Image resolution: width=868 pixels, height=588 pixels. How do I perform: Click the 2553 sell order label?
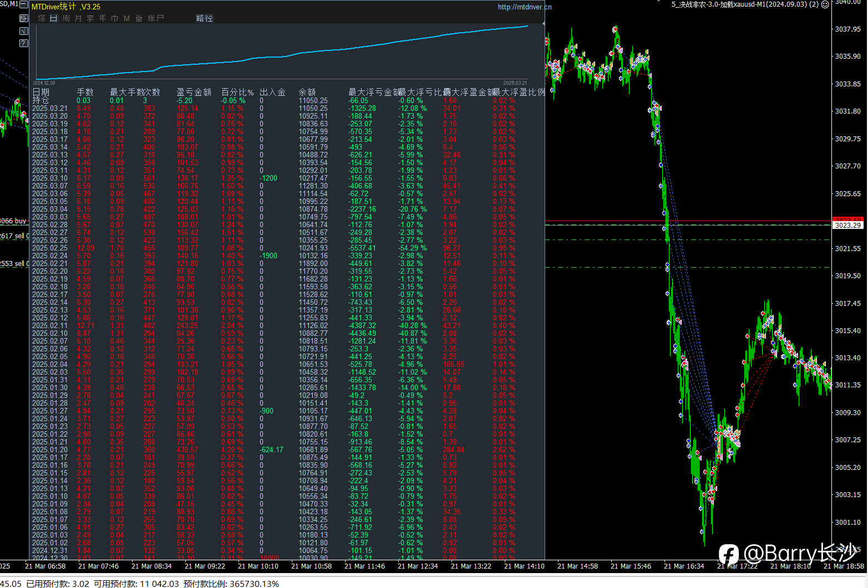coord(14,264)
